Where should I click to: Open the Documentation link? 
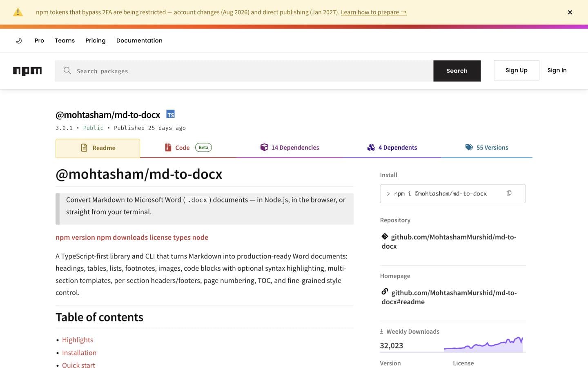pos(139,40)
